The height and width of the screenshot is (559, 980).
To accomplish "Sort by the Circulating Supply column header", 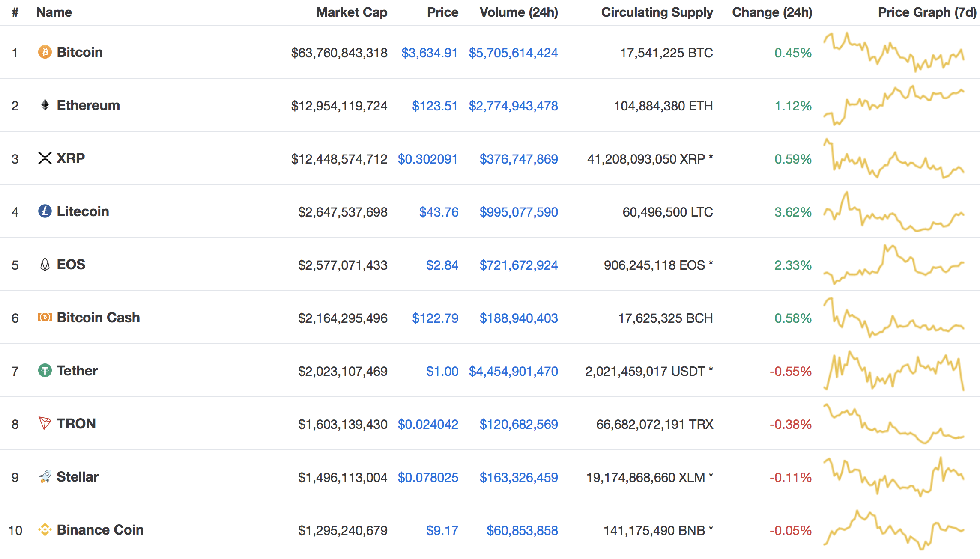I will point(657,12).
